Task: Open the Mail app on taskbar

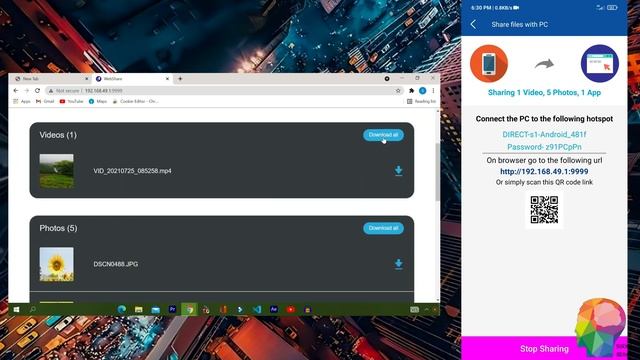Action: click(156, 310)
